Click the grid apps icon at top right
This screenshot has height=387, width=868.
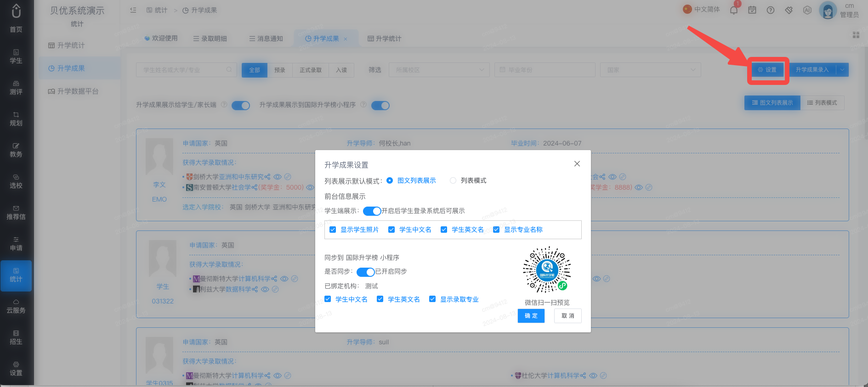(x=856, y=35)
